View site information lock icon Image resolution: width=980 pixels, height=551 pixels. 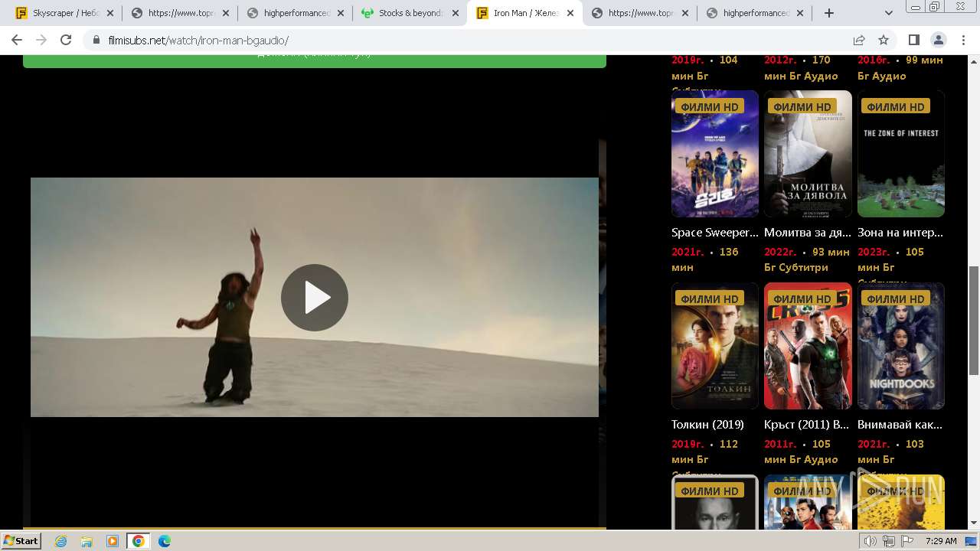(x=96, y=40)
